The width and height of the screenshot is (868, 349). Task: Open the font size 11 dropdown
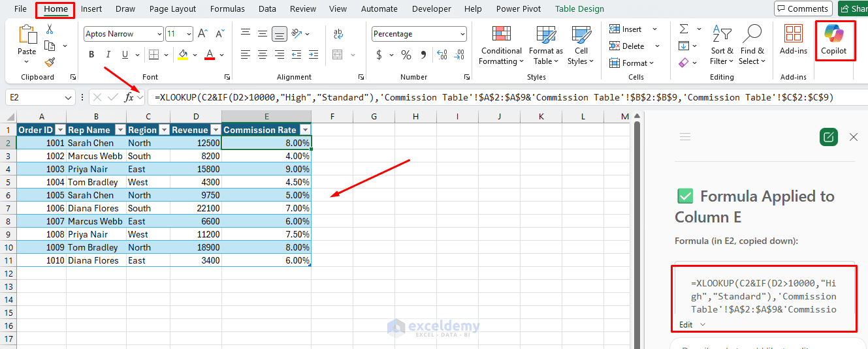coord(189,34)
